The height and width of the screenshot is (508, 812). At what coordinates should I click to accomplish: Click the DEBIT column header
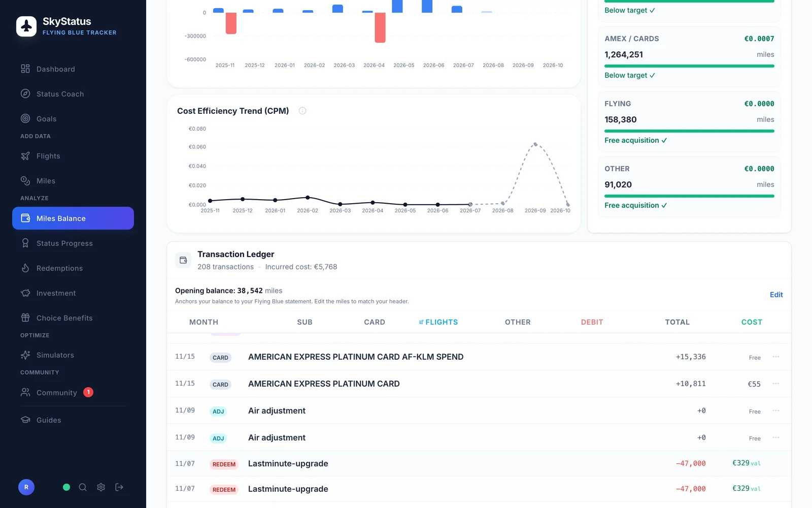(x=592, y=322)
